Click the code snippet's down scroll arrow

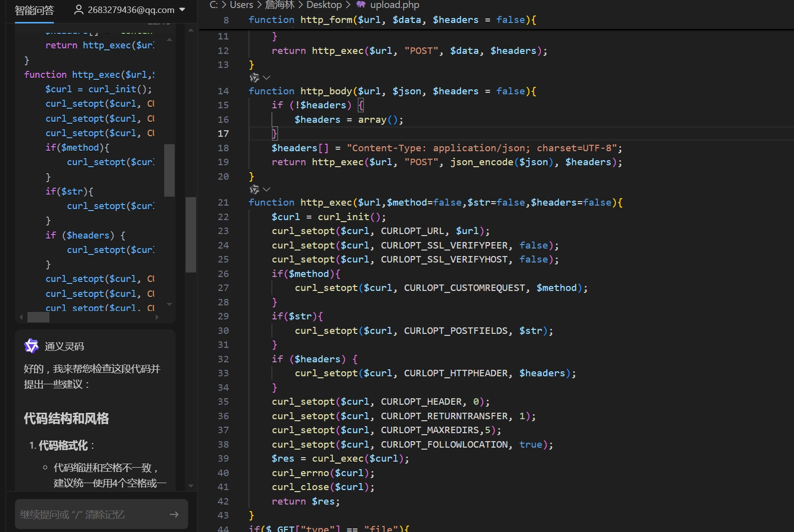click(x=169, y=304)
